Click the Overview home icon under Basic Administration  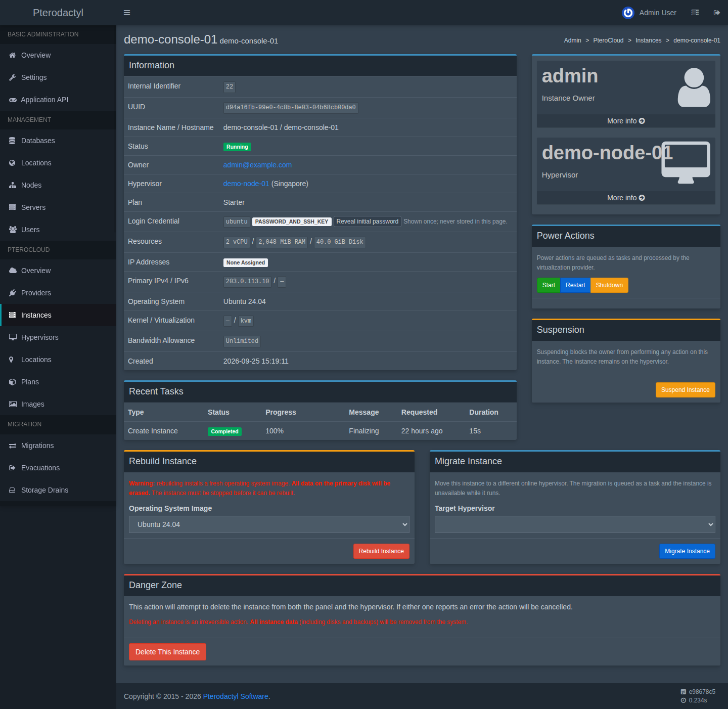13,55
